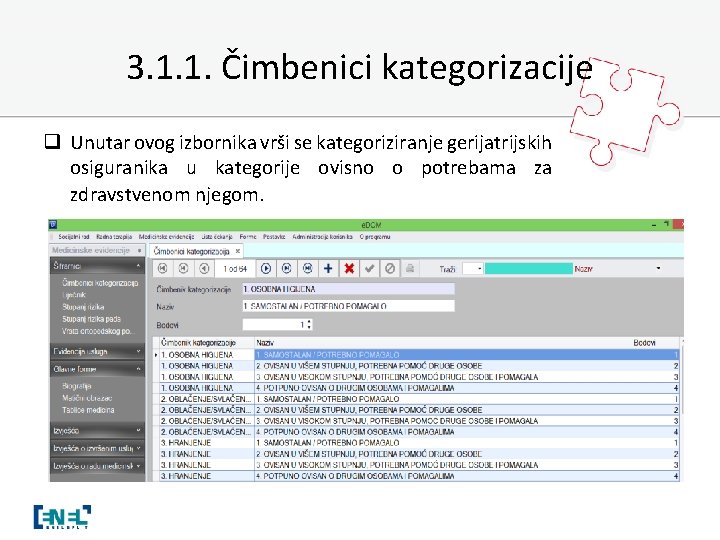
Task: Jump to the next page of records
Action: [287, 269]
